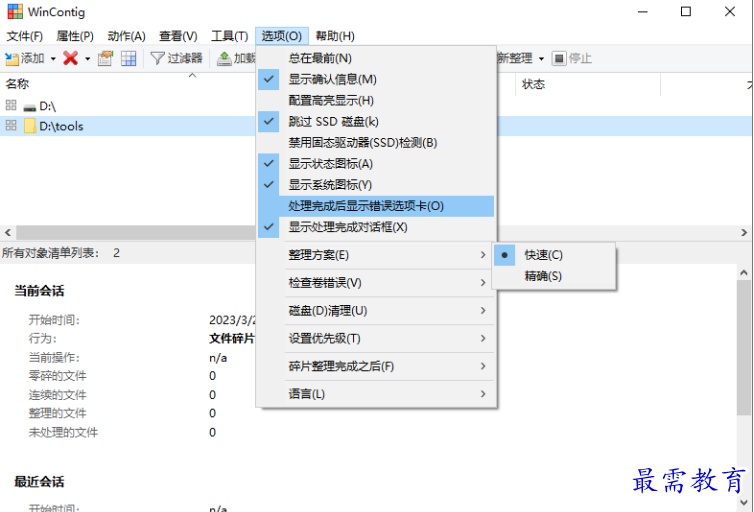Open the 属性(P) menu
754x512 pixels.
pos(75,36)
